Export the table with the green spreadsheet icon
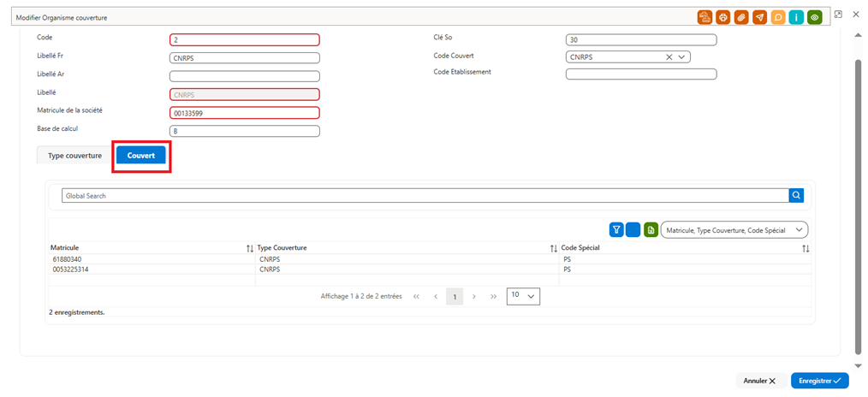The height and width of the screenshot is (397, 868). pos(651,229)
